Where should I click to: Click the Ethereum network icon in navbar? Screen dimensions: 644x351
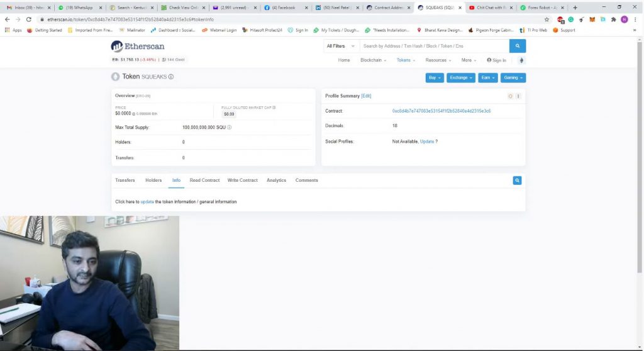pos(521,60)
